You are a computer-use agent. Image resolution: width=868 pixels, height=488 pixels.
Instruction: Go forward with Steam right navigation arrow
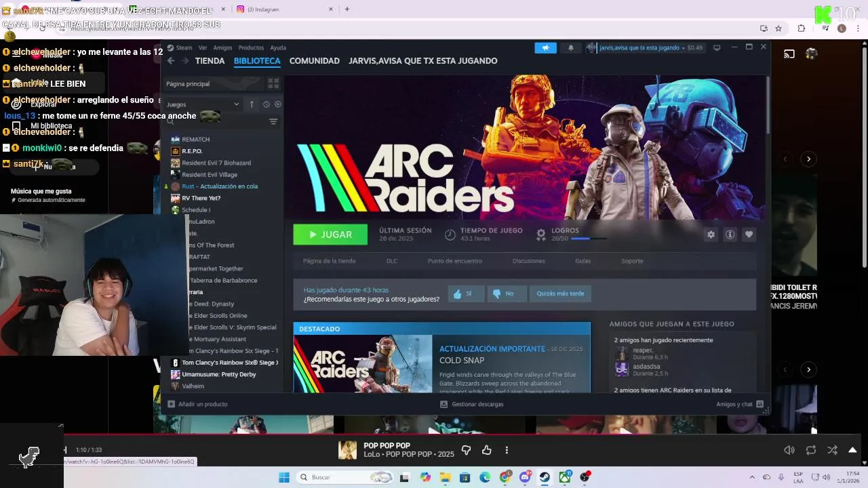click(x=185, y=60)
